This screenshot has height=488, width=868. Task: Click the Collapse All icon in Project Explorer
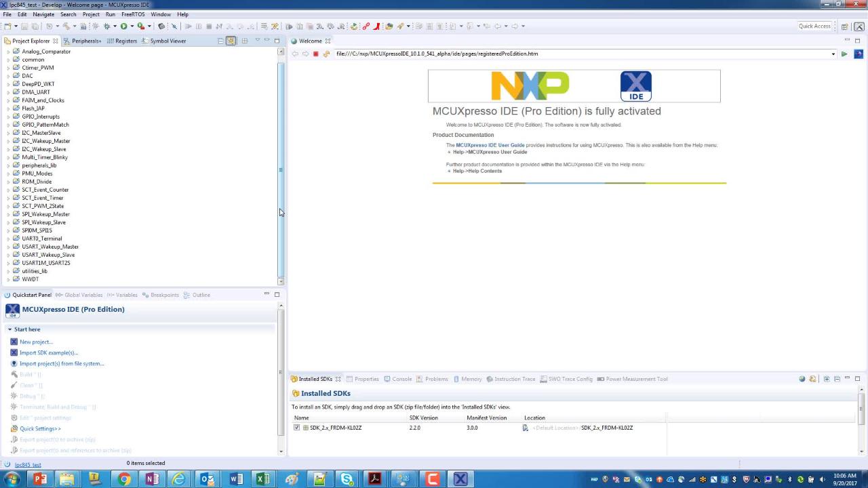click(x=220, y=41)
